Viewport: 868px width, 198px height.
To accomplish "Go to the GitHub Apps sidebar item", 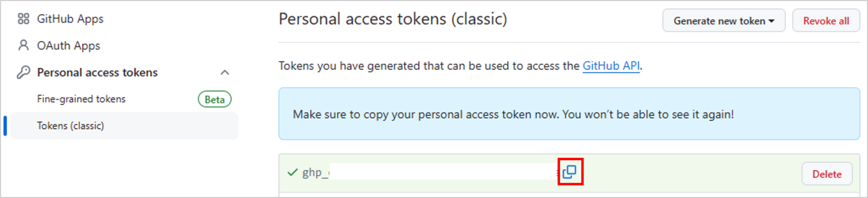I will (70, 19).
